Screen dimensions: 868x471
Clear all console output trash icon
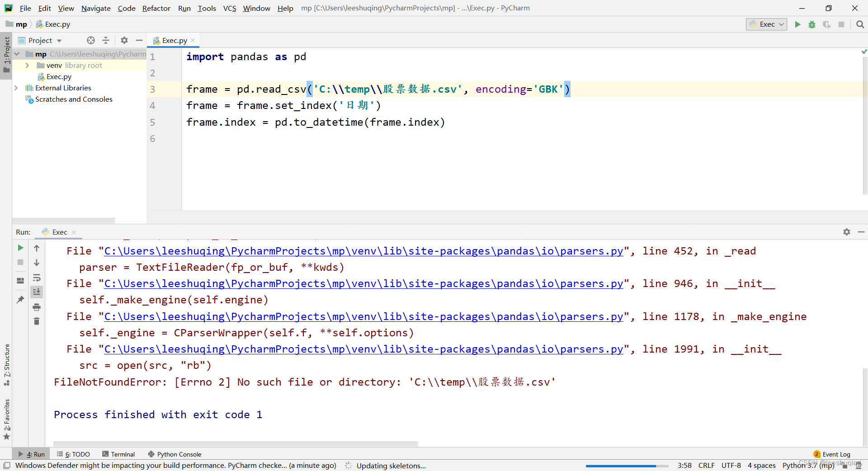point(37,321)
